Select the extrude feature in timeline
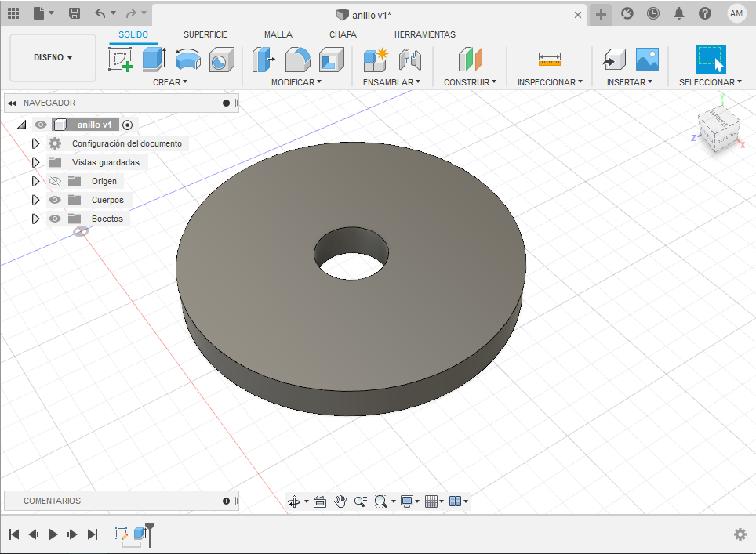This screenshot has height=554, width=756. 140,534
